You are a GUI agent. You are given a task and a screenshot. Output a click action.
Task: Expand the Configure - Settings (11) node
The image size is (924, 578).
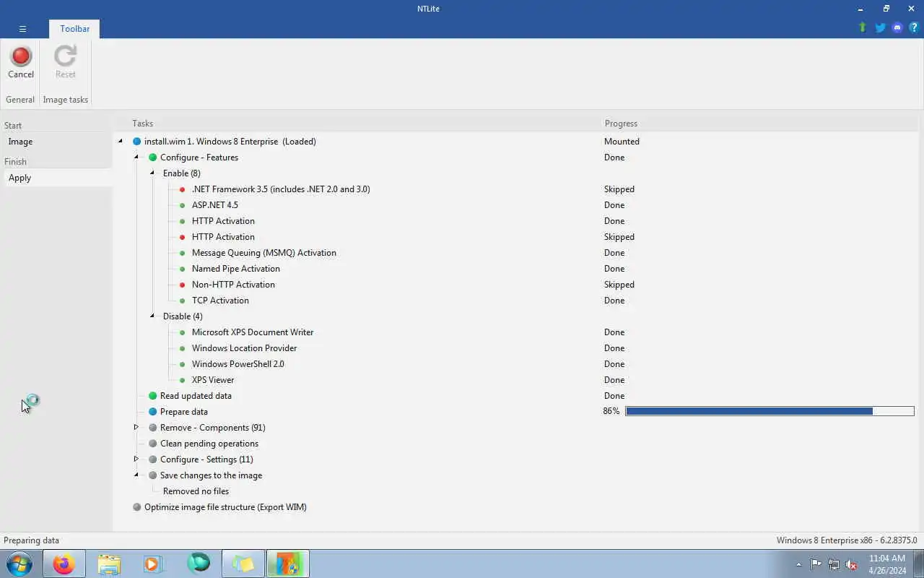pyautogui.click(x=136, y=460)
